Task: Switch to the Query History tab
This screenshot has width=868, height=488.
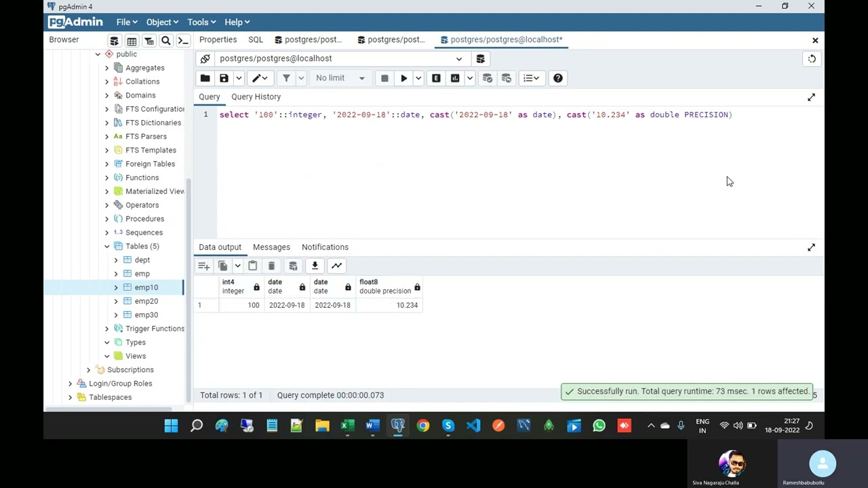Action: [256, 97]
